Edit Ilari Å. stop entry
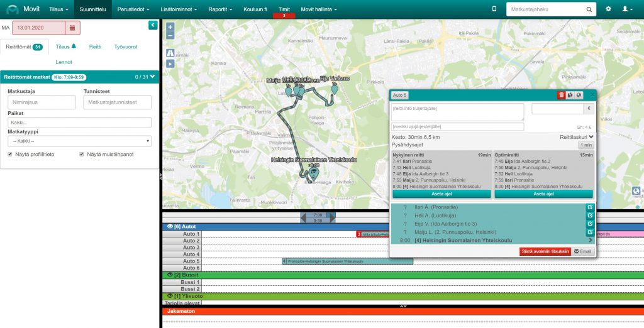Viewport: 644px width, 328px height. click(x=590, y=207)
